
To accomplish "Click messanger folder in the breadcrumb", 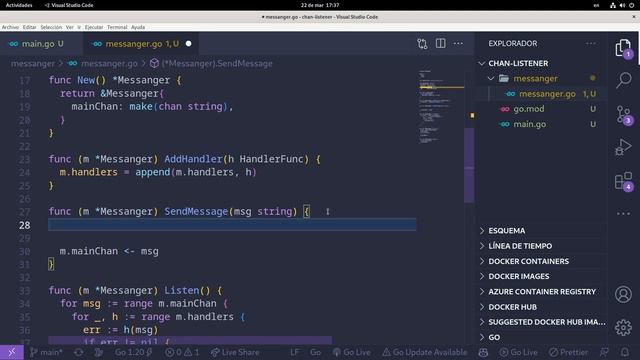I will click(33, 64).
